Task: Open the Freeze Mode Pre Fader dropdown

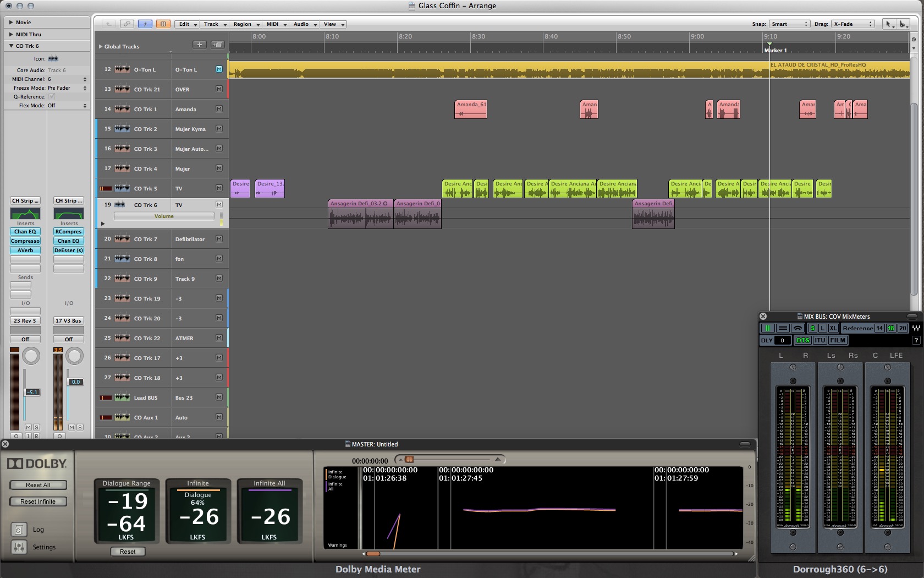Action: click(67, 88)
